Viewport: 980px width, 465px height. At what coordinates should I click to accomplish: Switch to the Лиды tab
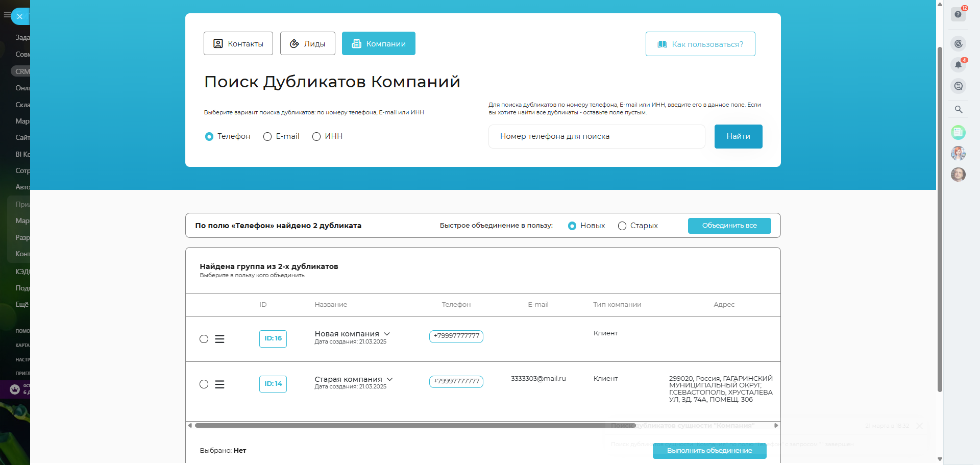307,43
